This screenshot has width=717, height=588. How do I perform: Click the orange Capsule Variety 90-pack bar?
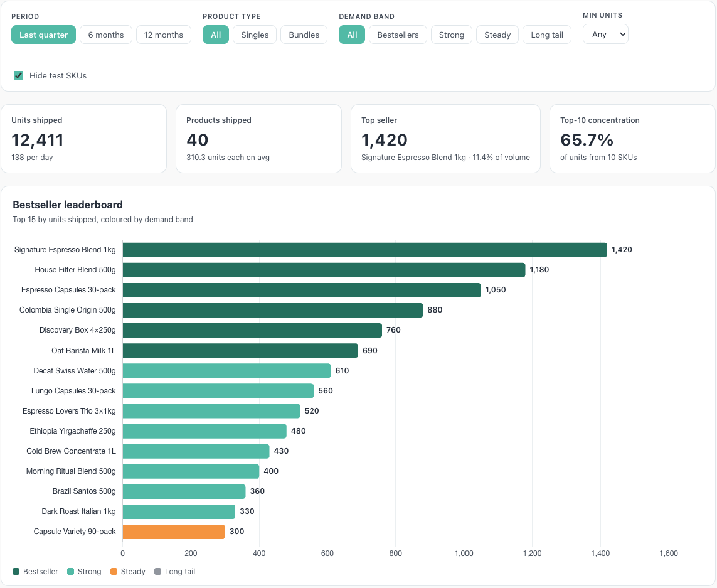point(174,532)
